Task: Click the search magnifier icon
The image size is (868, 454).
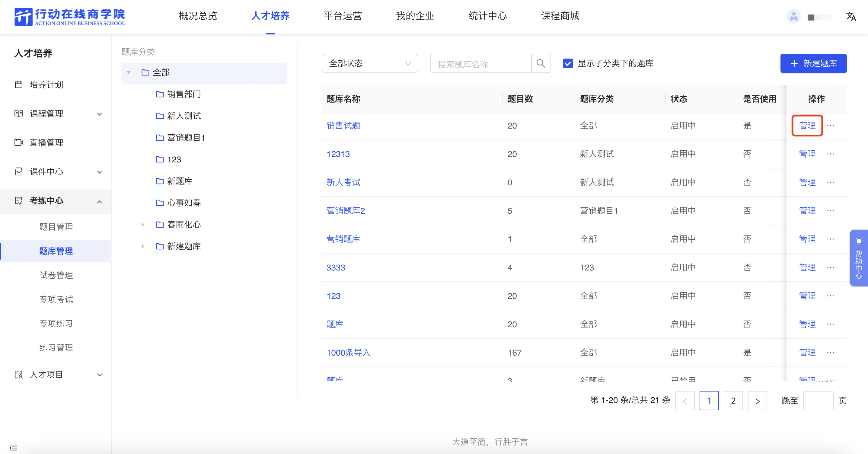Action: point(541,63)
